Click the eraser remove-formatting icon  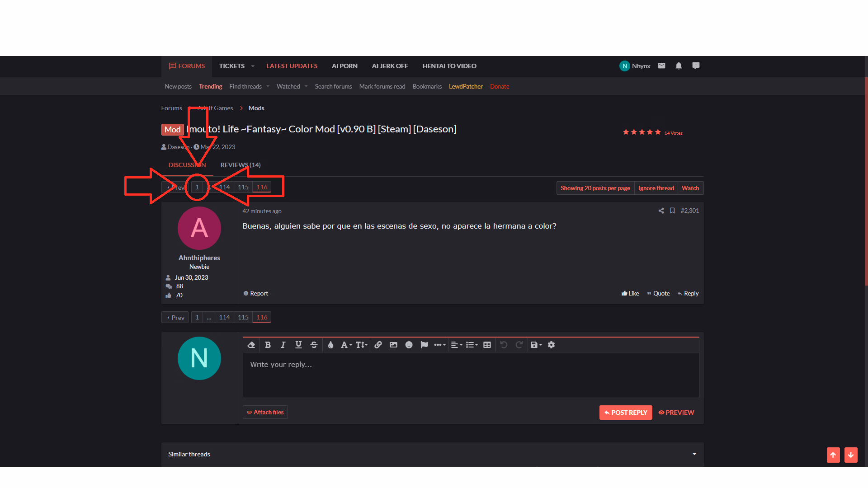click(x=251, y=345)
